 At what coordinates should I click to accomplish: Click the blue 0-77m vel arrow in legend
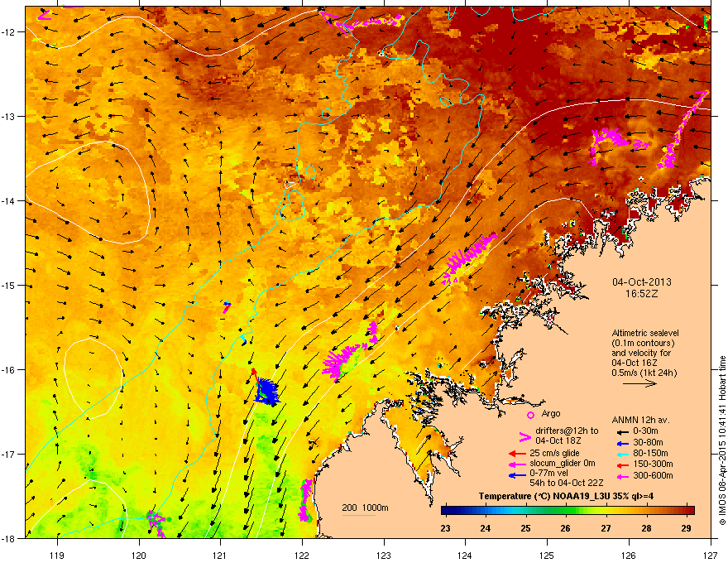[517, 475]
